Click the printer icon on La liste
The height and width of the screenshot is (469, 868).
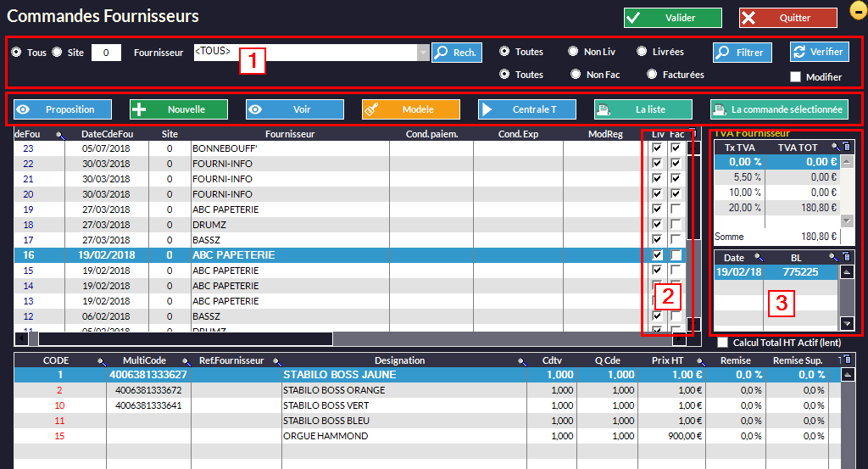pyautogui.click(x=604, y=109)
